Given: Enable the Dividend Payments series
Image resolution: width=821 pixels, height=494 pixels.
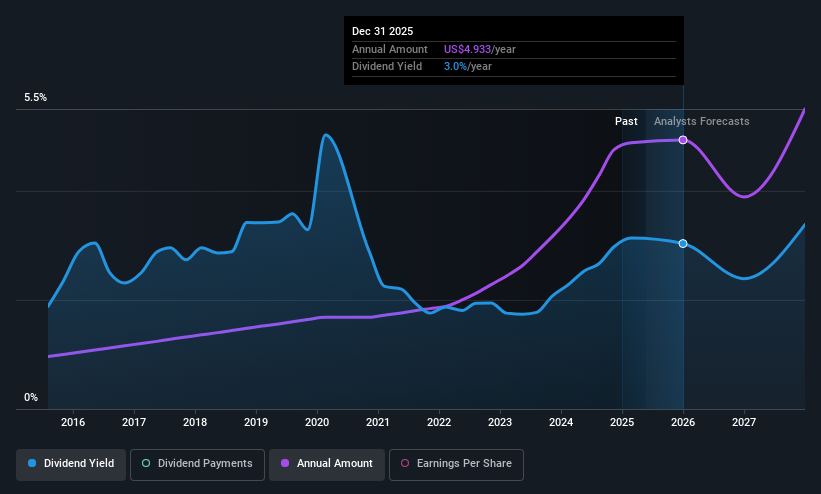Looking at the screenshot, I should [x=197, y=464].
